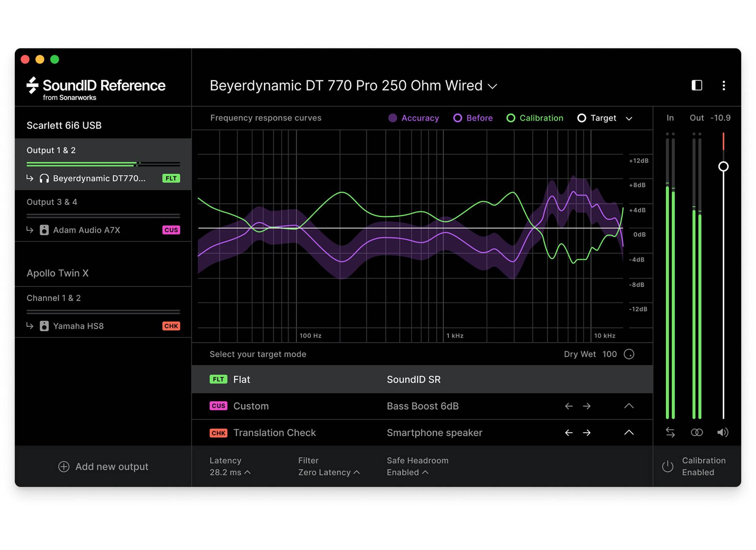The image size is (756, 550).
Task: Switch to next Translation Check preset
Action: coord(587,433)
